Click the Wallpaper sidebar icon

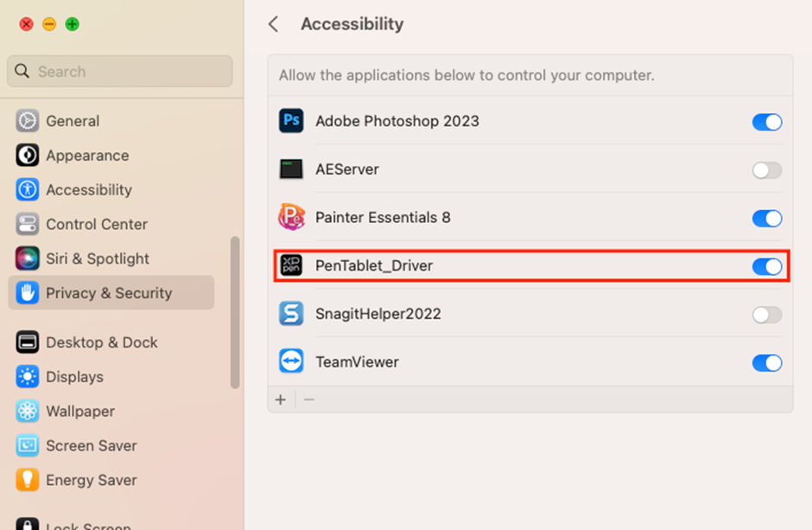pyautogui.click(x=28, y=412)
